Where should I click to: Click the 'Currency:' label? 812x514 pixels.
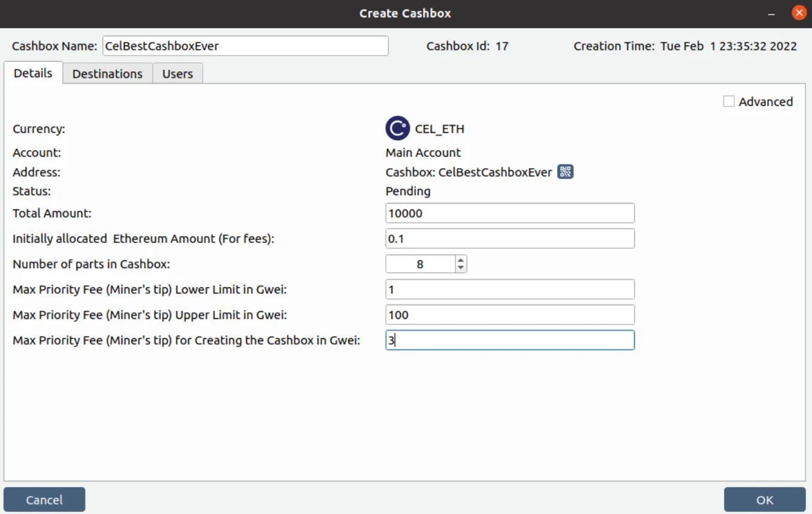pos(39,129)
